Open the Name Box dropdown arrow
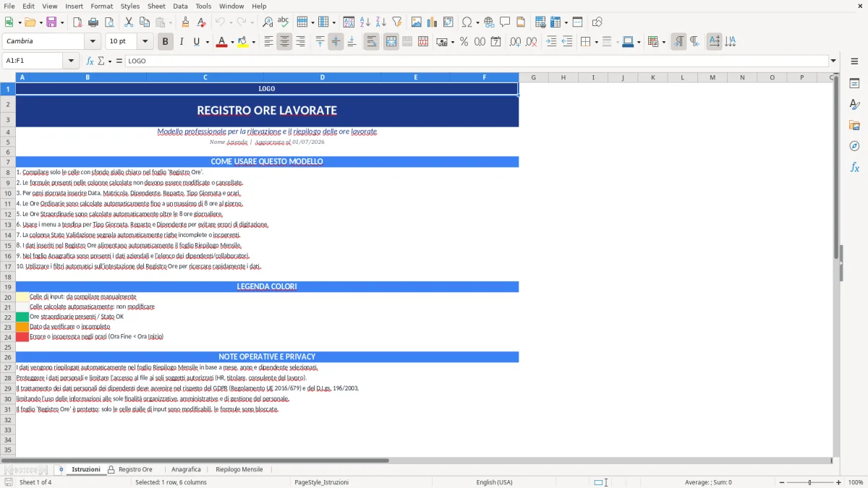Viewport: 868px width, 488px height. click(x=72, y=61)
